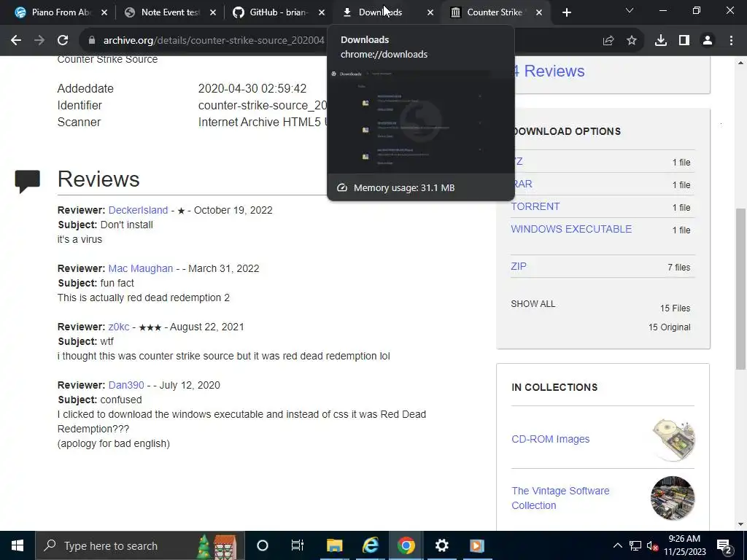Reload the archive.org page

coord(63,41)
